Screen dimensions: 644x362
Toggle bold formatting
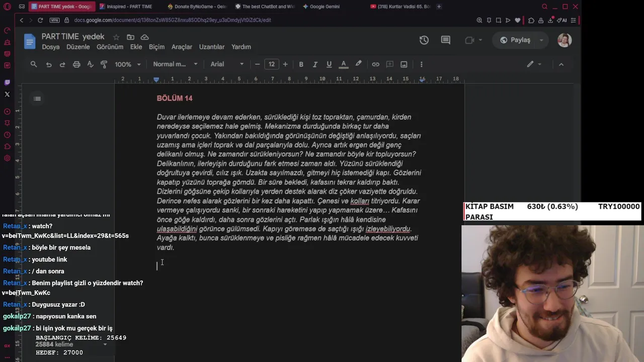(x=301, y=64)
